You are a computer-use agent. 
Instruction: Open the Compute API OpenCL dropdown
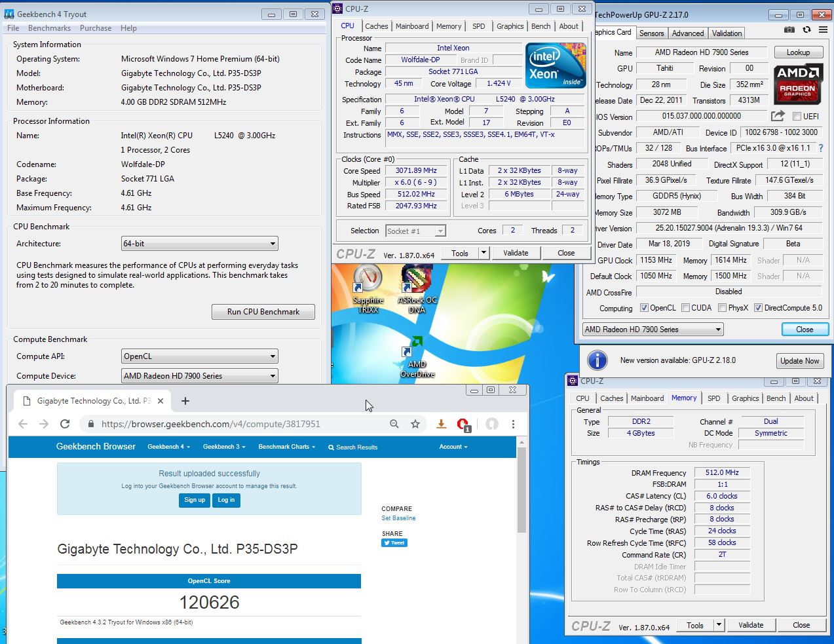[200, 356]
